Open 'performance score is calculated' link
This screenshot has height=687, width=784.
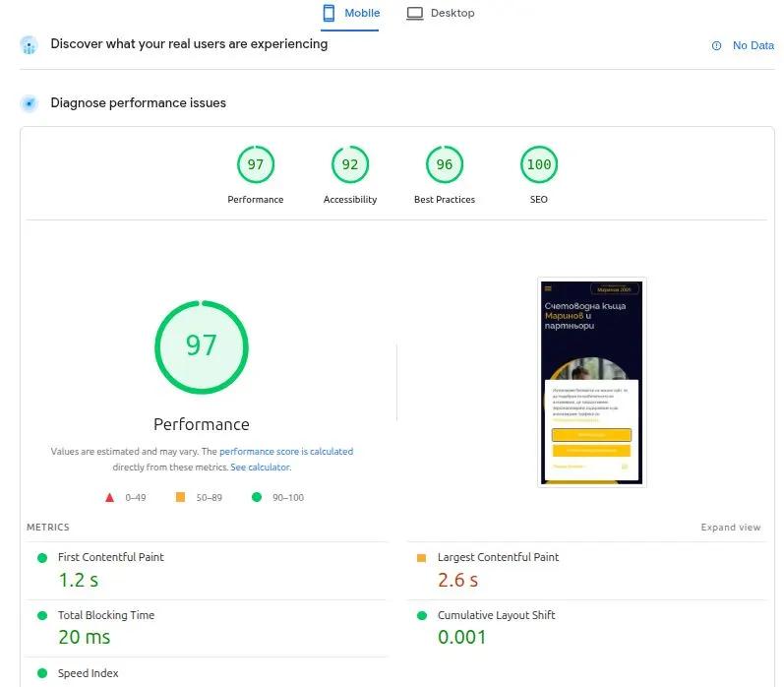pyautogui.click(x=286, y=452)
